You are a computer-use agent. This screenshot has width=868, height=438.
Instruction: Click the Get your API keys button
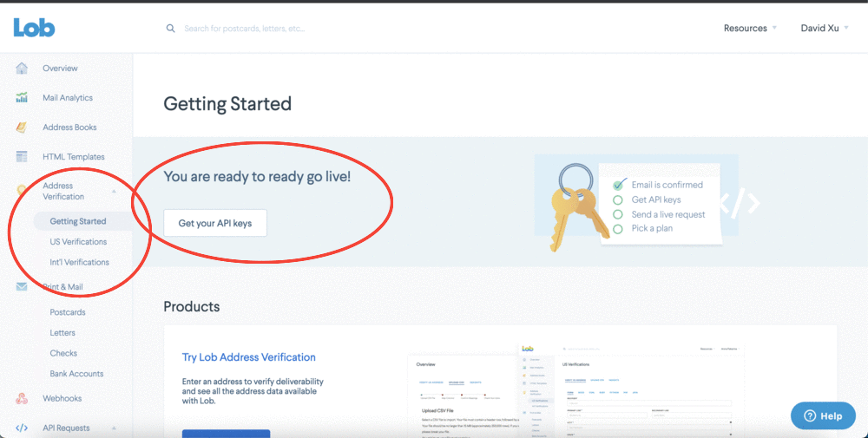click(215, 223)
